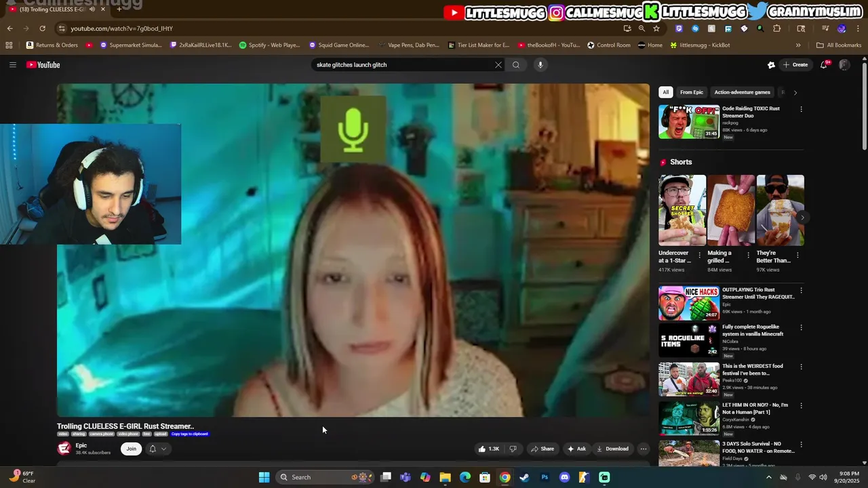Clear the YouTube search text with X
This screenshot has height=488, width=868.
click(x=498, y=65)
